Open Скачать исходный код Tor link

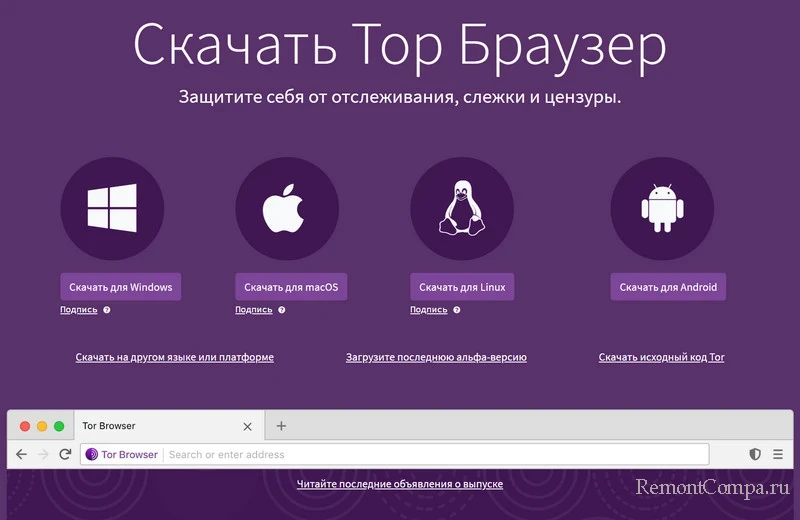pyautogui.click(x=662, y=357)
